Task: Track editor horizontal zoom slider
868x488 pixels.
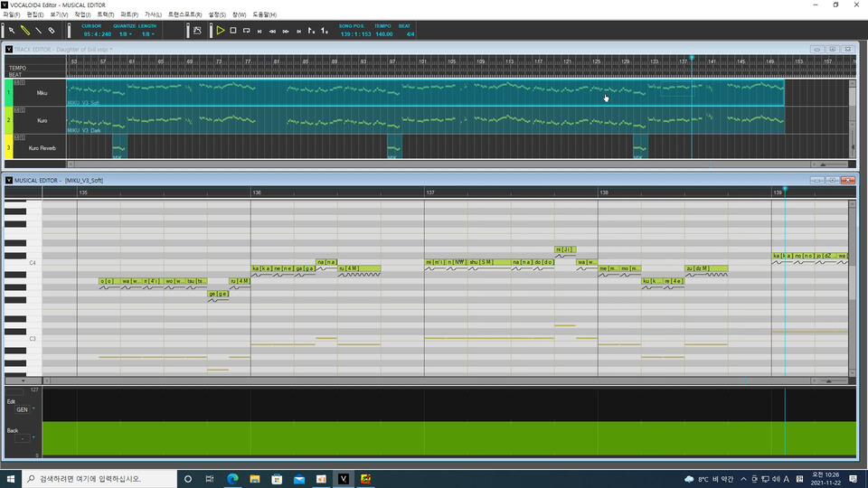Action: [833, 164]
